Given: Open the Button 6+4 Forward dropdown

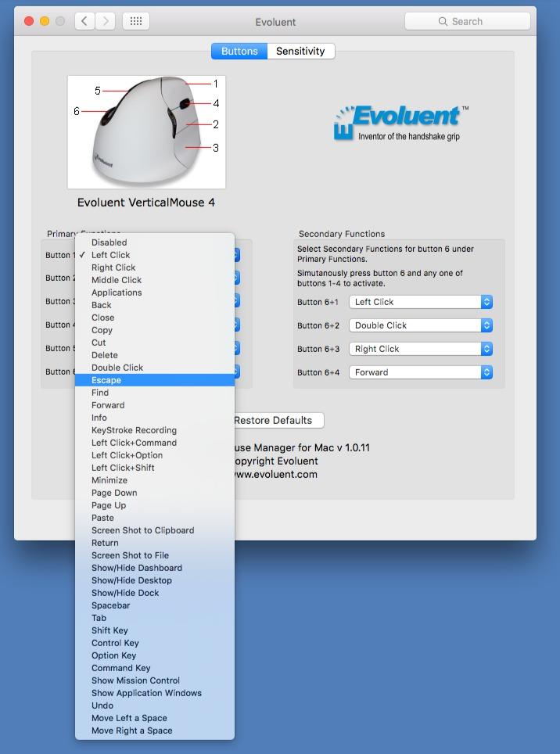Looking at the screenshot, I should 421,372.
